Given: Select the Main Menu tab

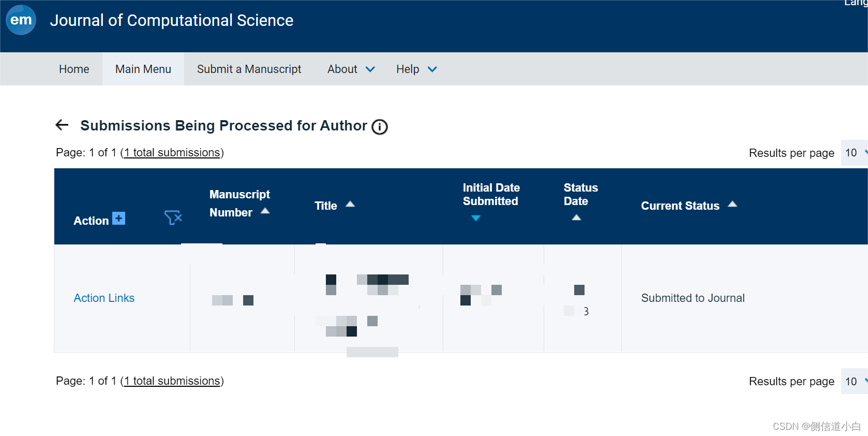Looking at the screenshot, I should [143, 69].
